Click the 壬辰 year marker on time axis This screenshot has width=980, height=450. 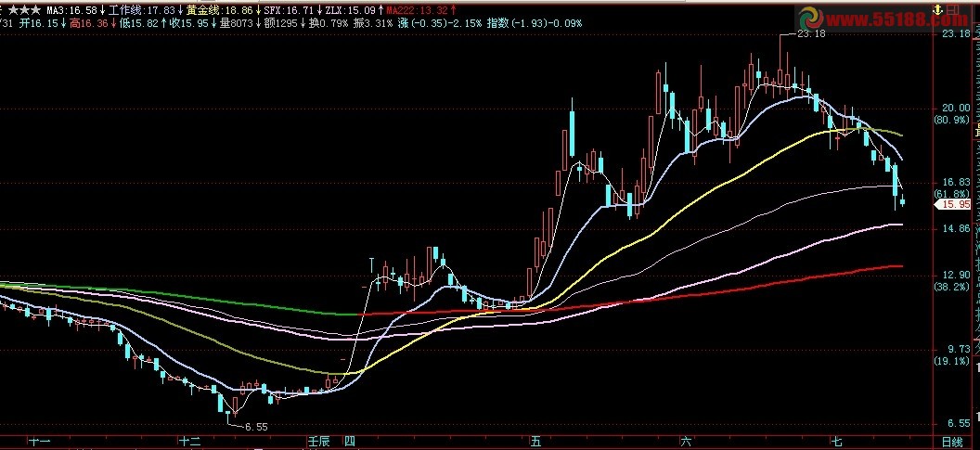pos(318,442)
